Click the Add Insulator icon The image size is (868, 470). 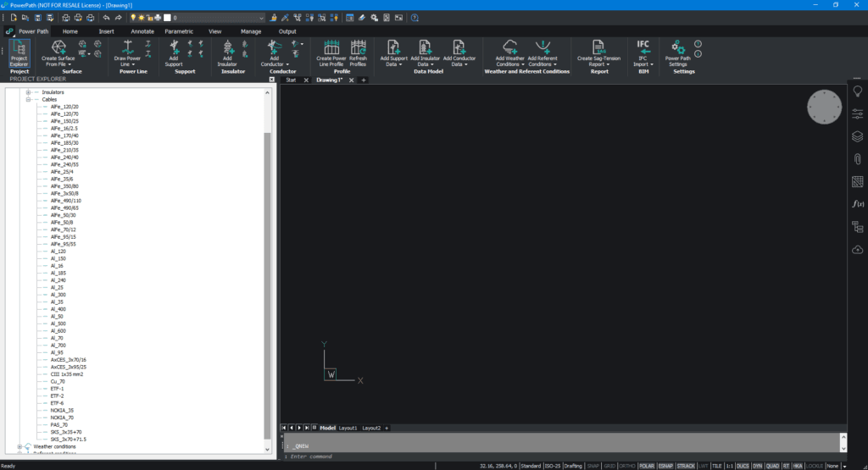tap(227, 47)
